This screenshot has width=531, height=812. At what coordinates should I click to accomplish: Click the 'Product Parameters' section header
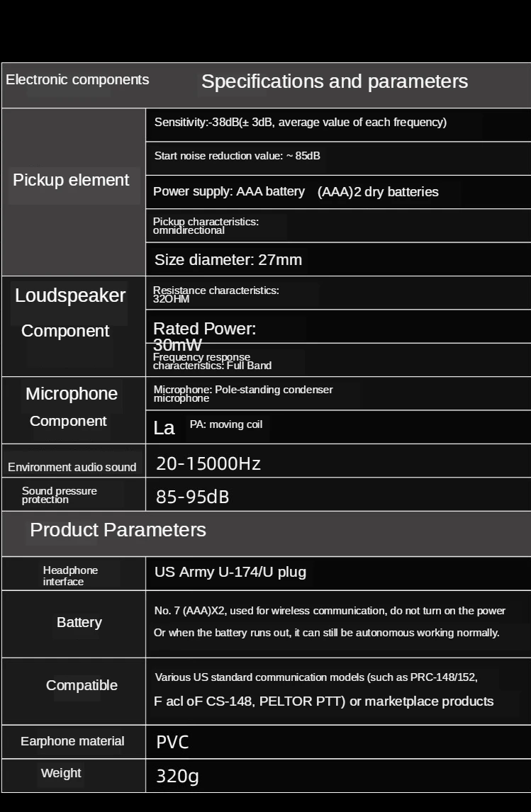click(118, 530)
